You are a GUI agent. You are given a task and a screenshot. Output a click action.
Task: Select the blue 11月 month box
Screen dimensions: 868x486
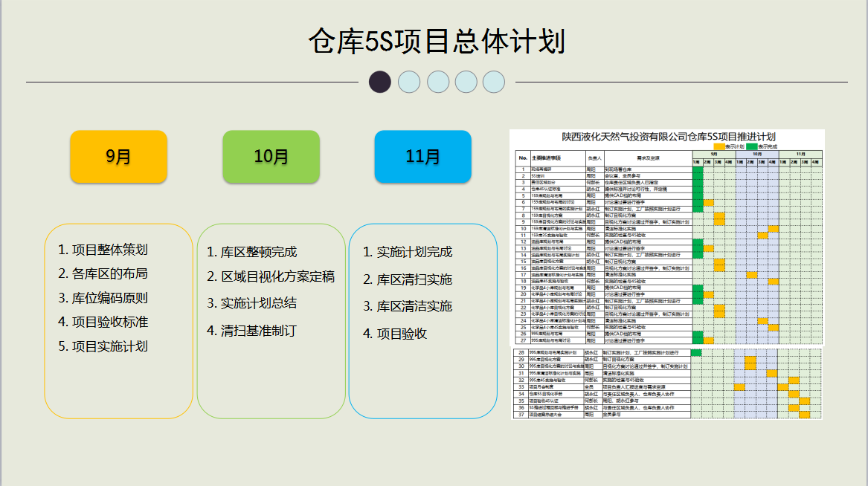click(x=422, y=157)
